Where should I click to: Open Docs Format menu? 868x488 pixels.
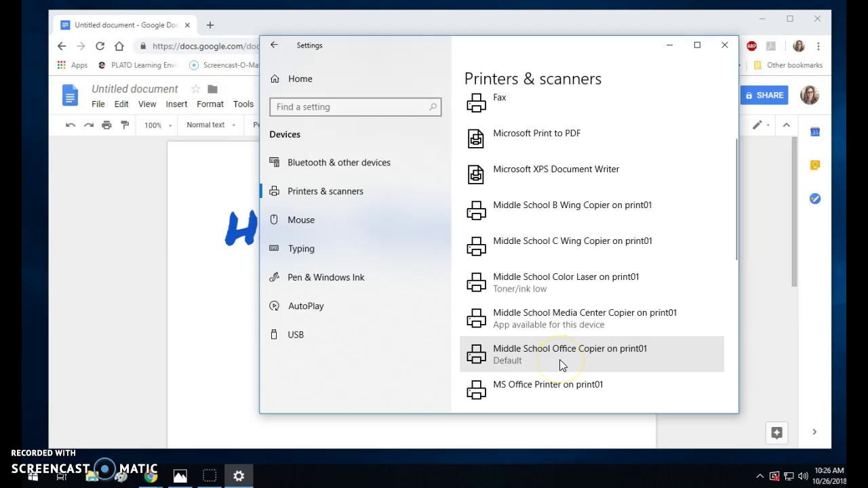pos(210,104)
